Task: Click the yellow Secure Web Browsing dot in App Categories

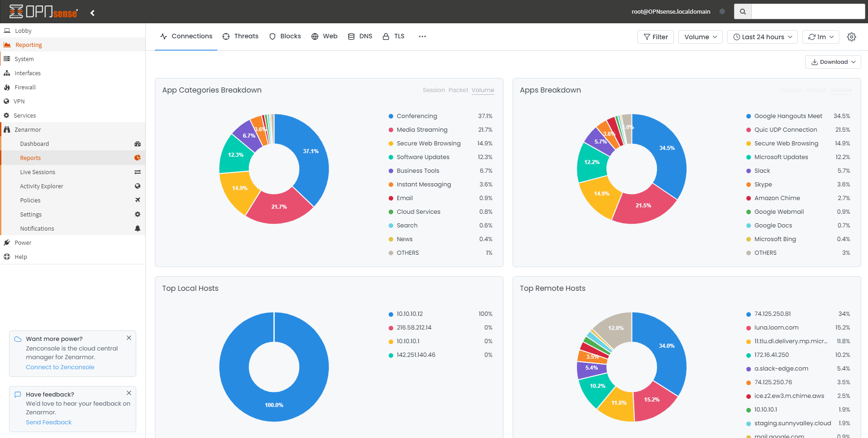Action: tap(391, 144)
